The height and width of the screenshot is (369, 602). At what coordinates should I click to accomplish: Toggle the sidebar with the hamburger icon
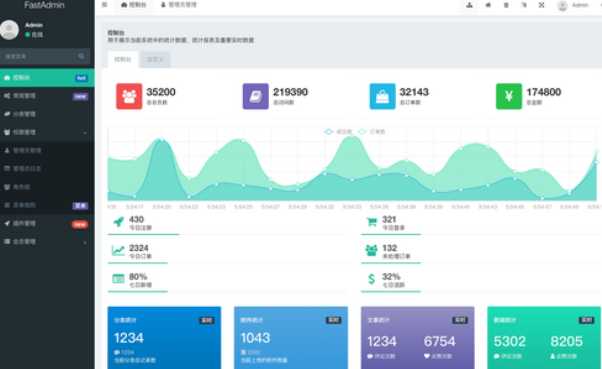pyautogui.click(x=105, y=5)
